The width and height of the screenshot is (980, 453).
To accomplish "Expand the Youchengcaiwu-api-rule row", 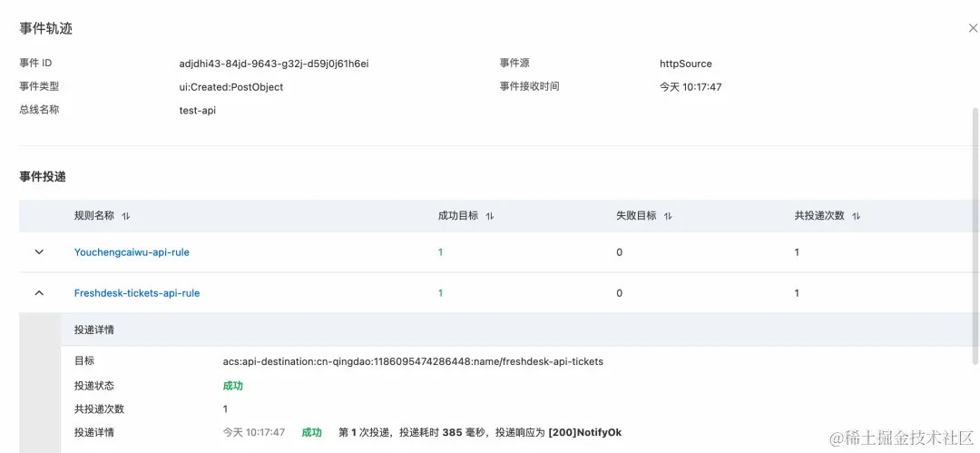I will 39,252.
